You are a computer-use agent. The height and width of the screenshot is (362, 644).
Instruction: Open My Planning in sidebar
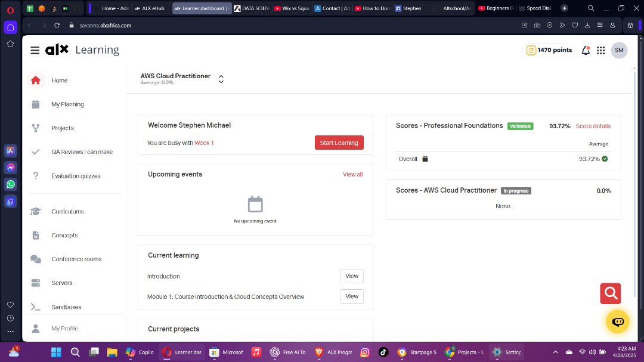67,104
